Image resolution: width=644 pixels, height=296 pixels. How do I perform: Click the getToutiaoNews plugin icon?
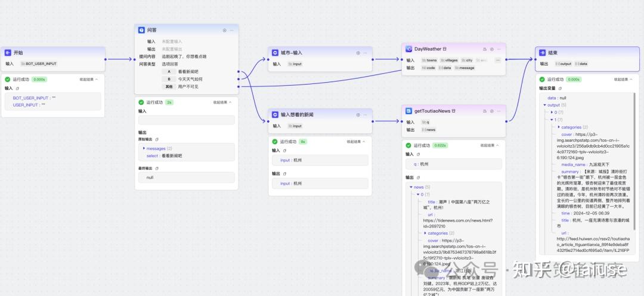[408, 111]
